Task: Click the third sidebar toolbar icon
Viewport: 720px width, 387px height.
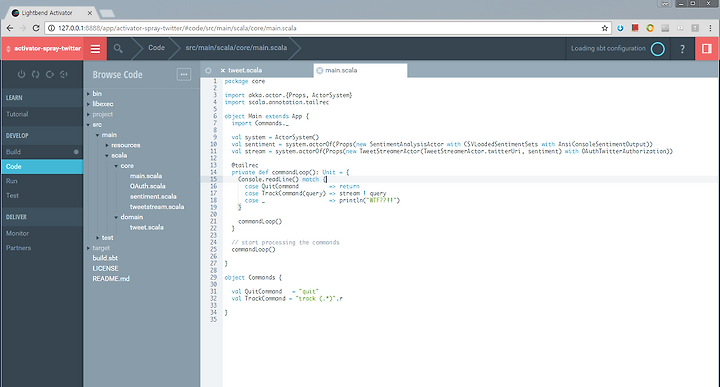Action: point(50,74)
